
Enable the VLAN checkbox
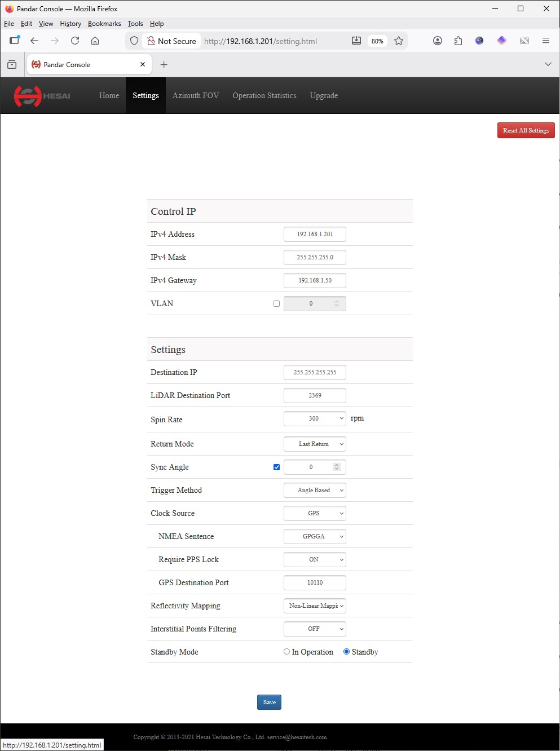click(x=276, y=303)
